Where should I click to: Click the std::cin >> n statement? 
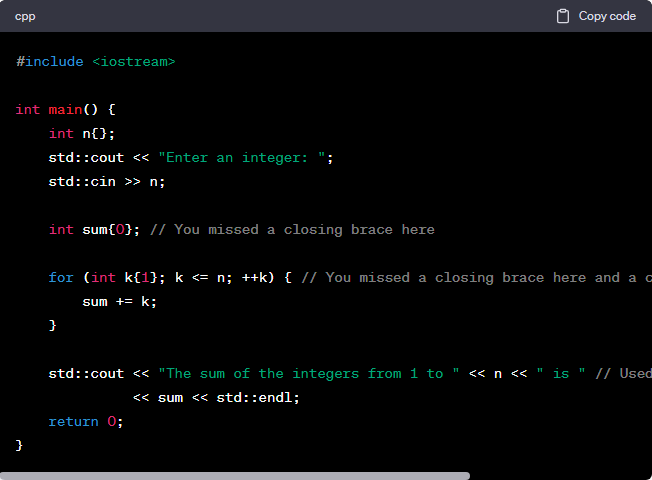[x=107, y=181]
